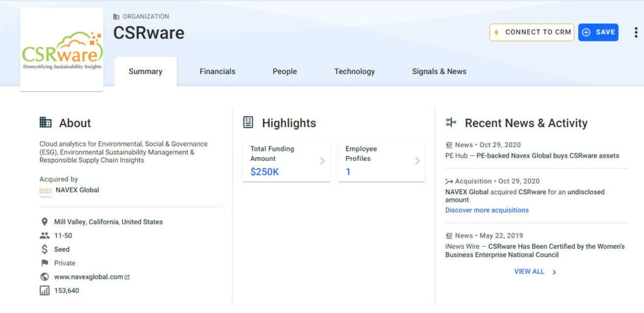The width and height of the screenshot is (644, 313).
Task: Click the 11-50 employee range
Action: pyautogui.click(x=64, y=236)
